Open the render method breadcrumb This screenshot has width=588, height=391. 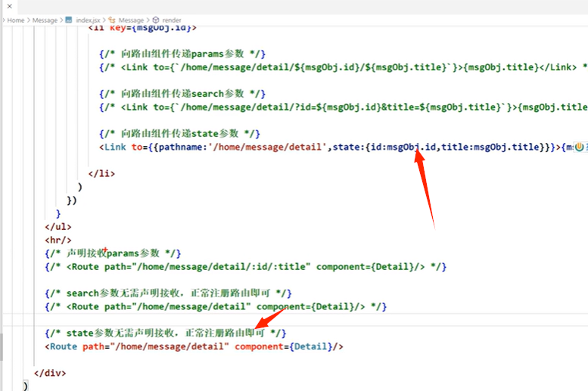pos(171,20)
